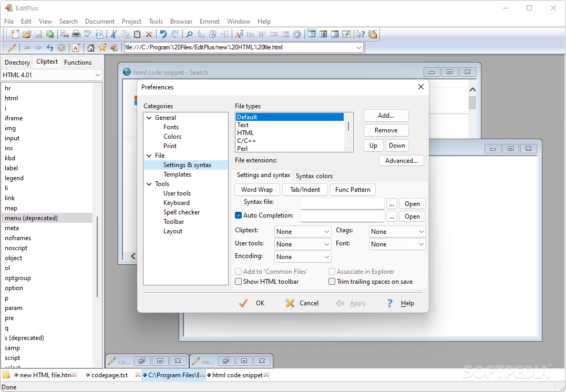Select Templates in Categories tree
Screen dimensions: 566x392
point(177,174)
